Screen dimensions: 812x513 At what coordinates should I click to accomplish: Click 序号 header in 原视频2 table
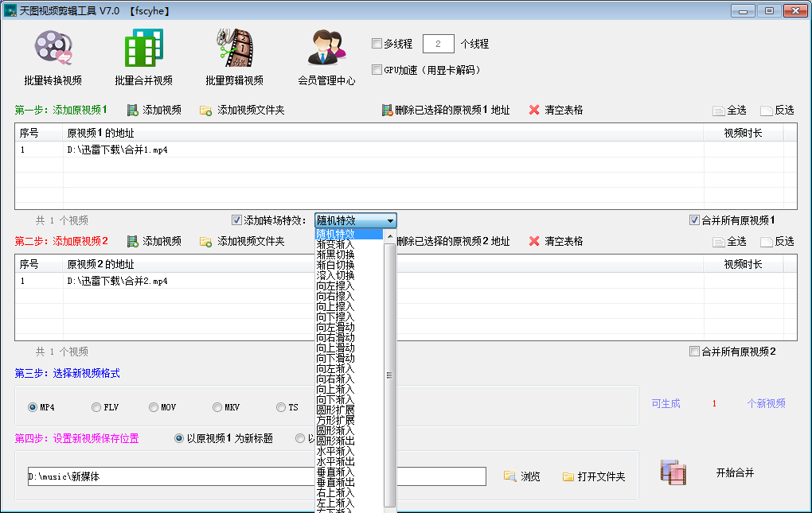(39, 264)
